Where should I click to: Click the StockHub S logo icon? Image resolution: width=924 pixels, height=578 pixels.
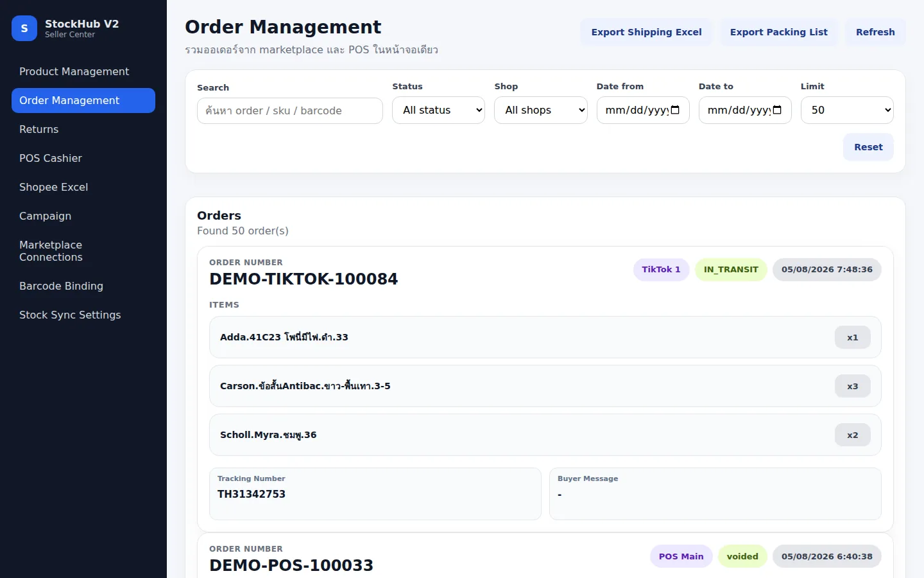[x=24, y=28]
